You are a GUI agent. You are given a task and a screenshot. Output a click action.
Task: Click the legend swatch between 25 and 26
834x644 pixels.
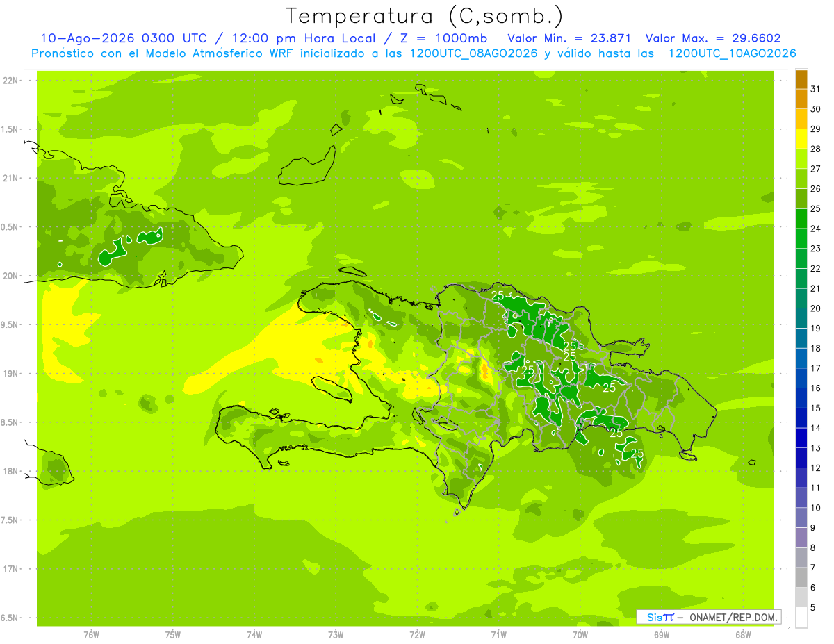[x=801, y=199]
